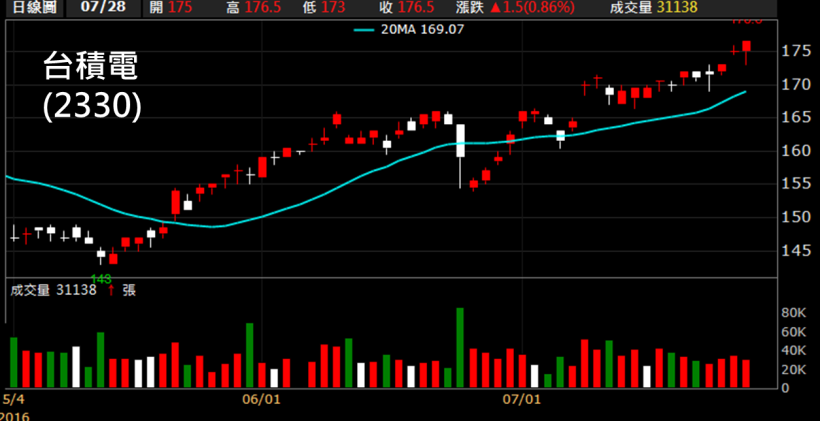The width and height of the screenshot is (820, 421).
Task: Click the 成交量 31138 label in volume panel
Action: pos(53,290)
